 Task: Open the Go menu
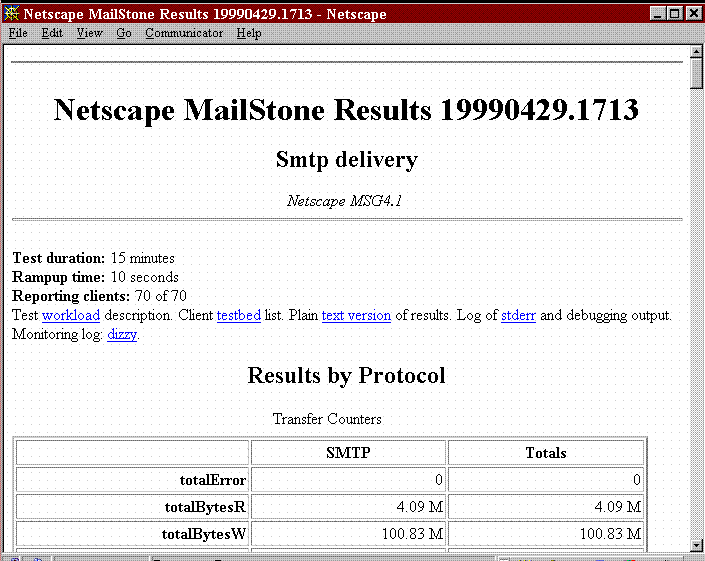pyautogui.click(x=124, y=33)
